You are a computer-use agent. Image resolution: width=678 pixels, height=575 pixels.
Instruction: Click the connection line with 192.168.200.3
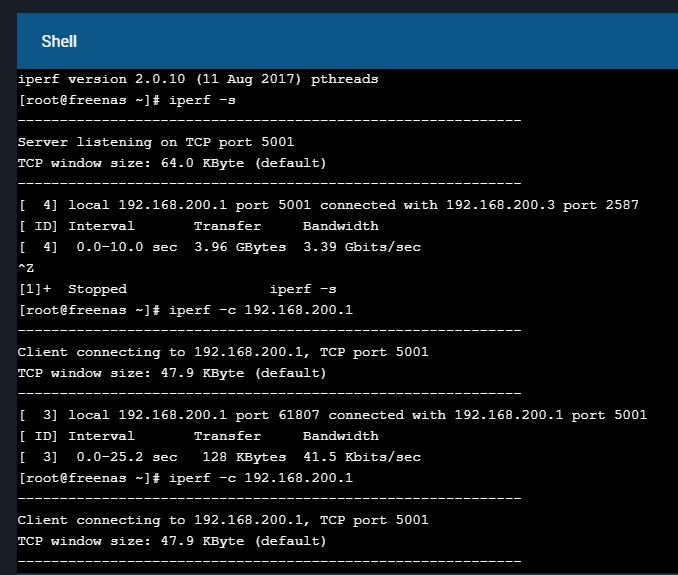tap(329, 205)
